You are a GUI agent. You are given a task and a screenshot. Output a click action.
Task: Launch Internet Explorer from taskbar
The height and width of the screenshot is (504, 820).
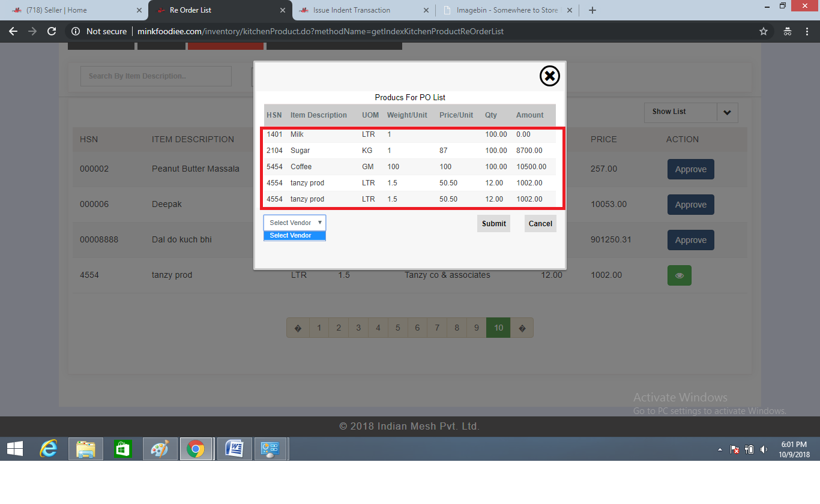click(48, 449)
